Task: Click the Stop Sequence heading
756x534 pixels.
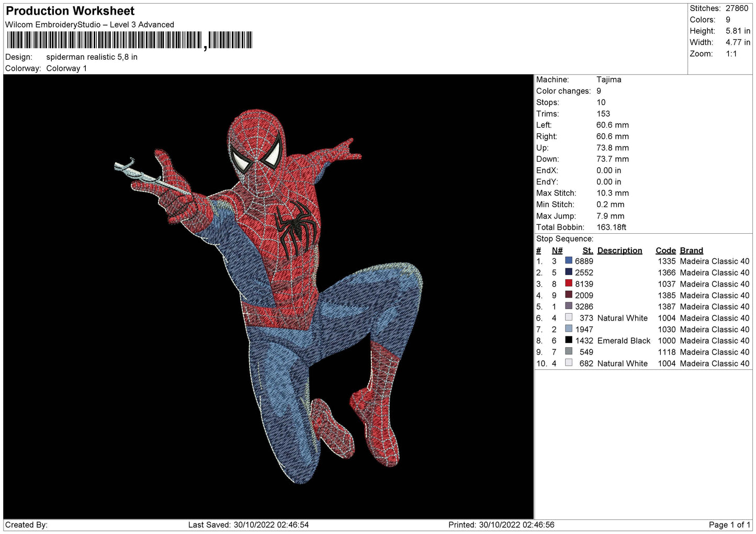Action: coord(565,239)
